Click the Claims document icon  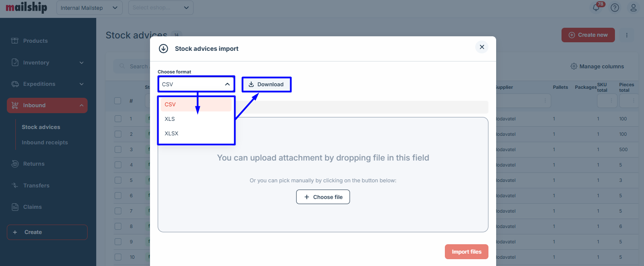pyautogui.click(x=15, y=207)
